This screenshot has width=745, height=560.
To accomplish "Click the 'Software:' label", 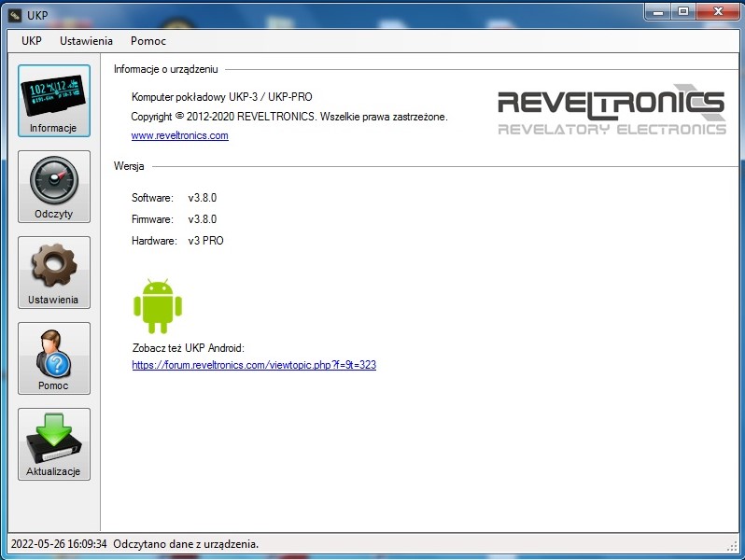I will [x=152, y=198].
